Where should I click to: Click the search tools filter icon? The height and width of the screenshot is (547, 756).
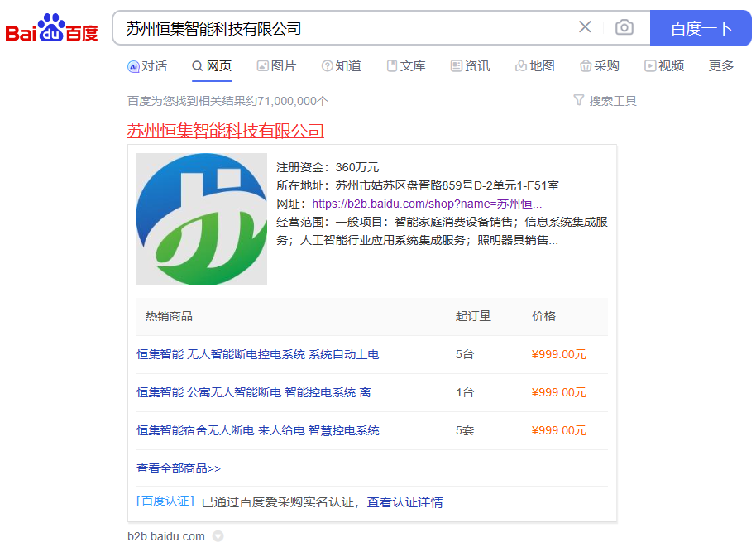pos(579,100)
